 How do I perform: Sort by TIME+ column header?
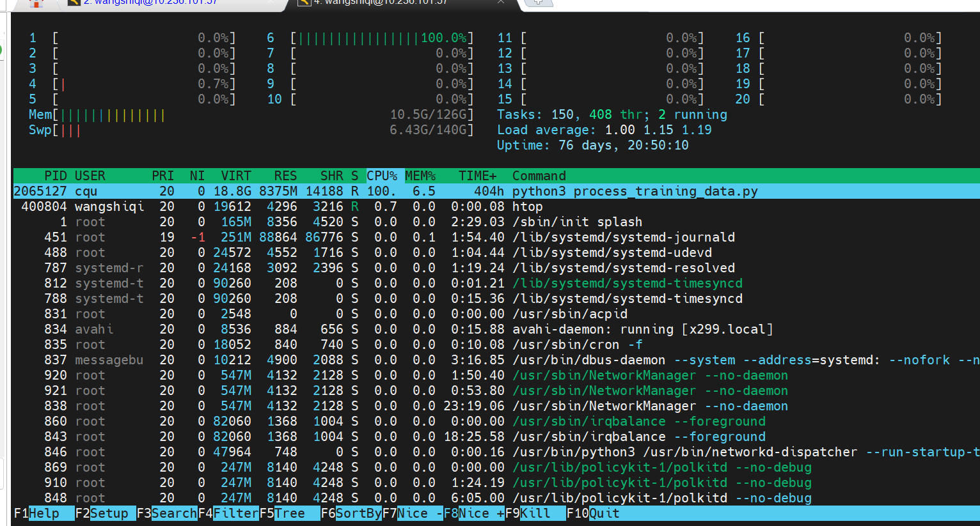click(478, 176)
